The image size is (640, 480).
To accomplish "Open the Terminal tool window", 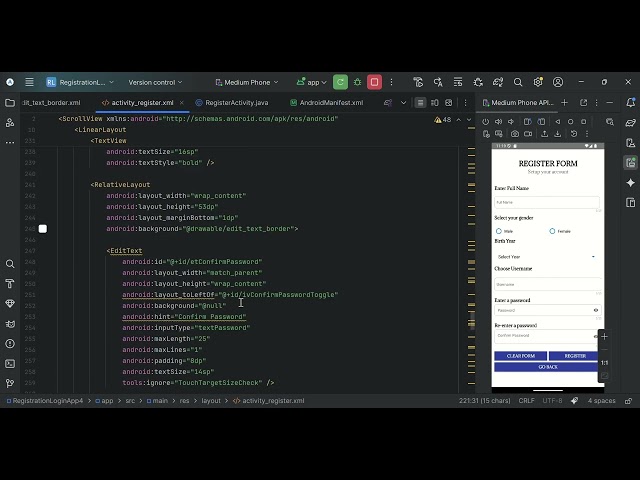I will click(10, 364).
